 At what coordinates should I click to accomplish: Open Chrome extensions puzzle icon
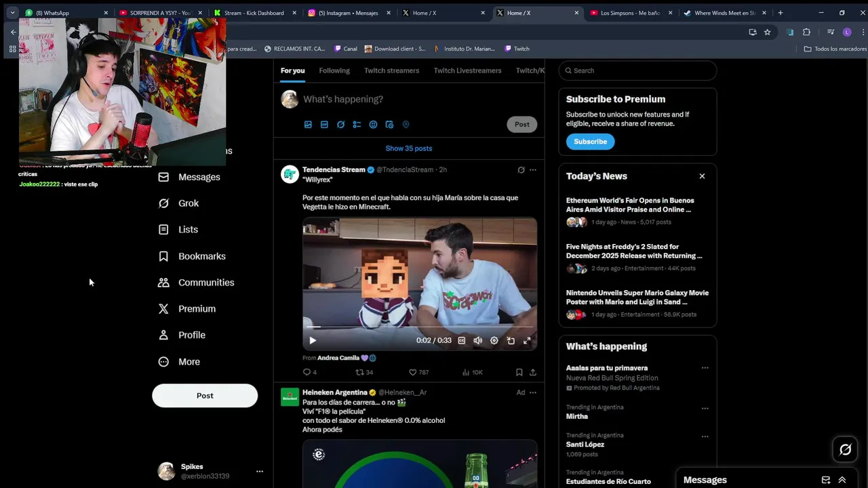coord(806,32)
